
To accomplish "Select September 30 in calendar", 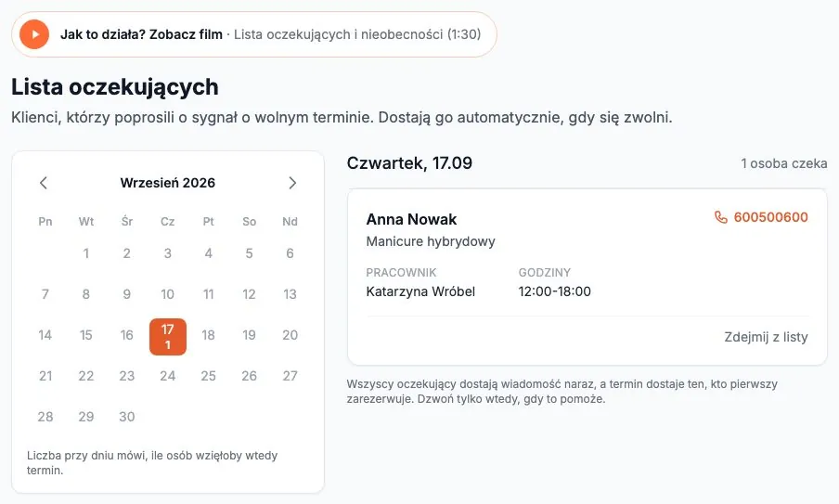I will pyautogui.click(x=127, y=417).
